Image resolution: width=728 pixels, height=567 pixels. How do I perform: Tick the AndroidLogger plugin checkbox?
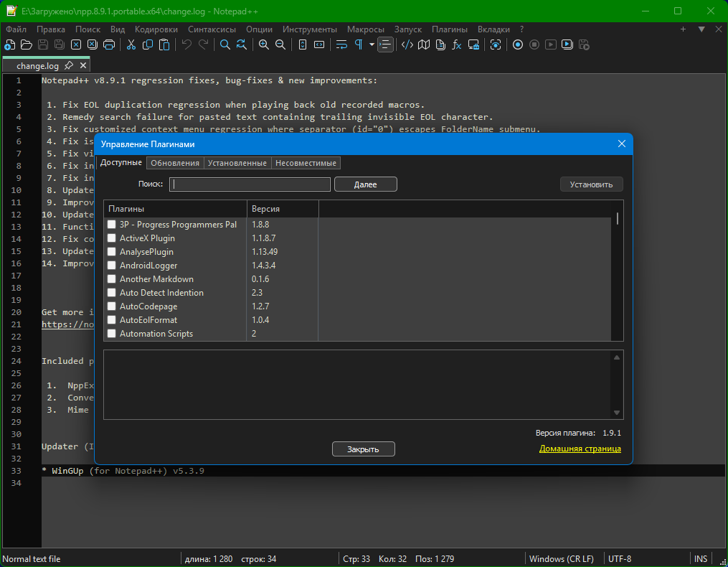(x=112, y=266)
